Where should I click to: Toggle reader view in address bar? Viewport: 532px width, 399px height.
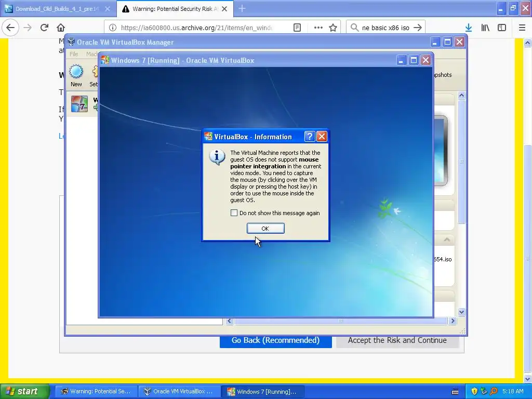[x=297, y=28]
